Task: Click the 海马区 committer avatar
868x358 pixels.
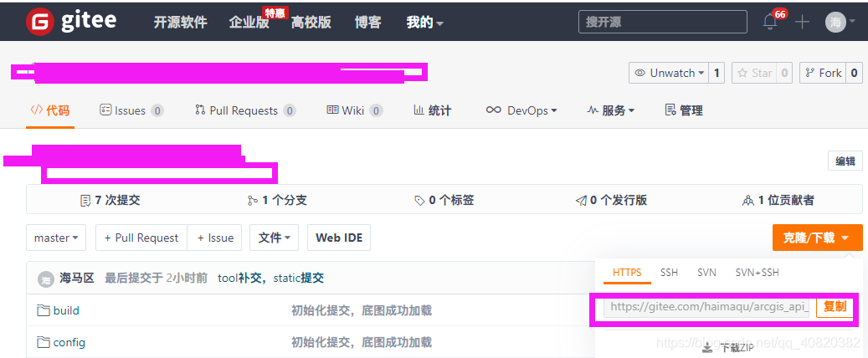Action: [46, 279]
